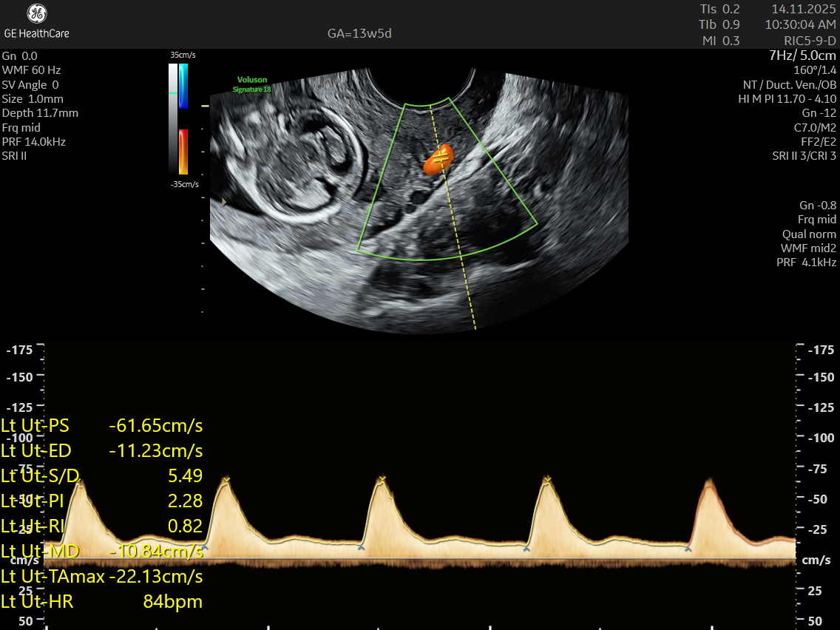Click the NT / Duct. Ven./OB preset label
Viewport: 840px width, 630px height.
(x=789, y=84)
